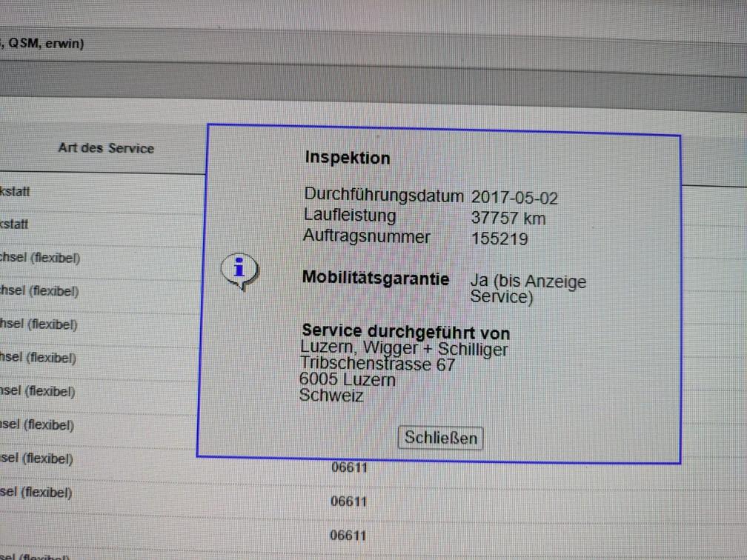Select the date value 2017-05-02
This screenshot has width=747, height=560.
coord(514,198)
